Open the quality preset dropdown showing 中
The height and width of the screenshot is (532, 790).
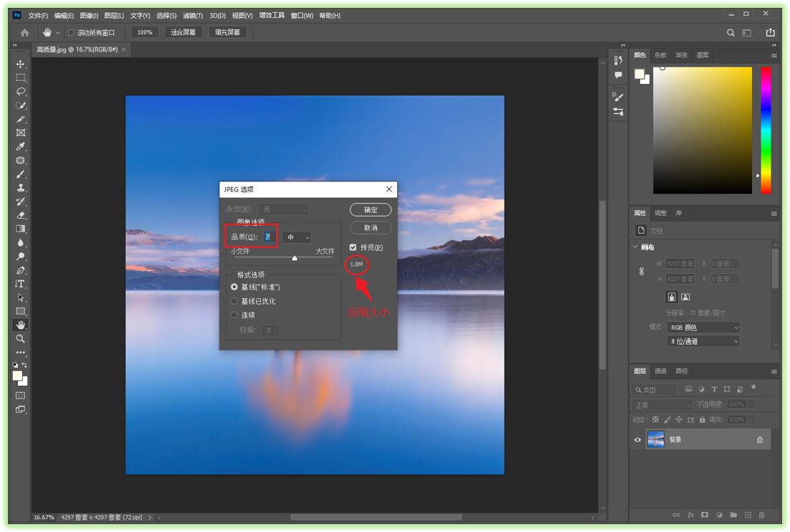click(298, 237)
